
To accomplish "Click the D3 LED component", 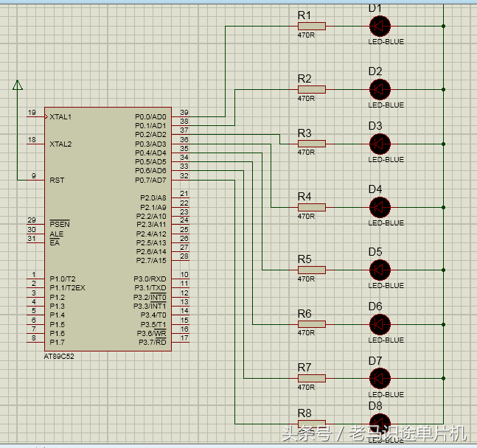I will coord(380,144).
